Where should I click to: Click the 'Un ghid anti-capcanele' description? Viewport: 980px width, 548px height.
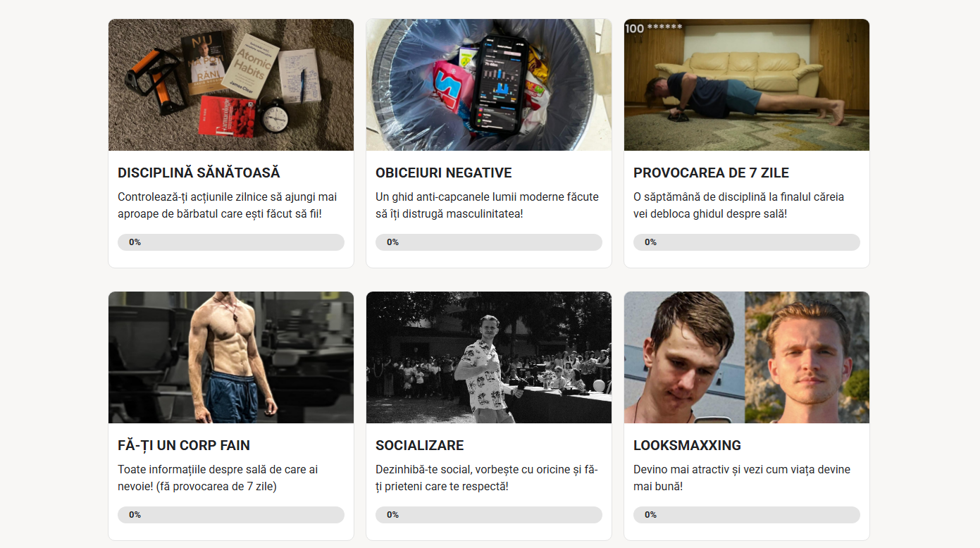(487, 205)
